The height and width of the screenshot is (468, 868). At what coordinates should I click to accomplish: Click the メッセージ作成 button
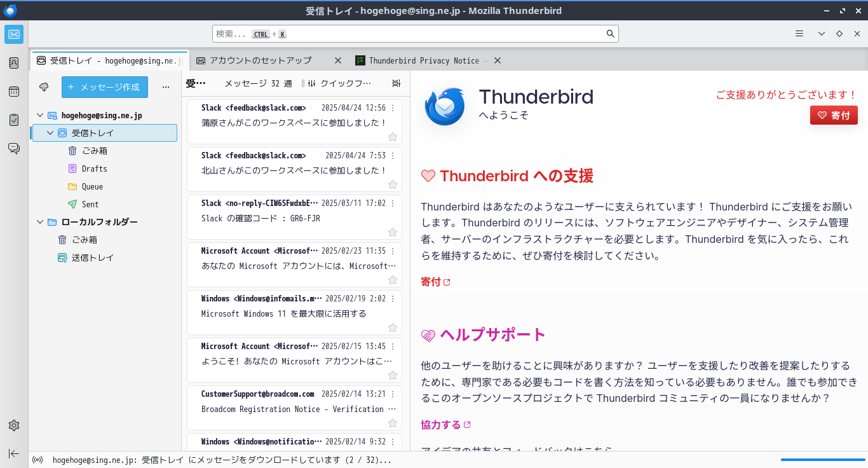pyautogui.click(x=105, y=87)
